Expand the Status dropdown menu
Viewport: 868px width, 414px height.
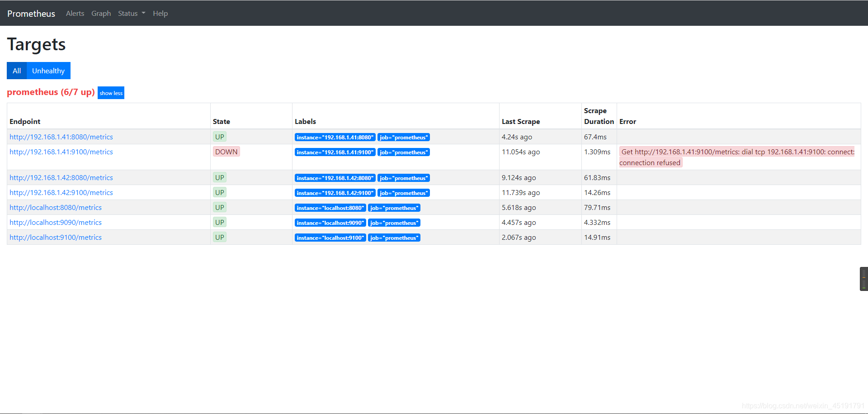pos(132,14)
